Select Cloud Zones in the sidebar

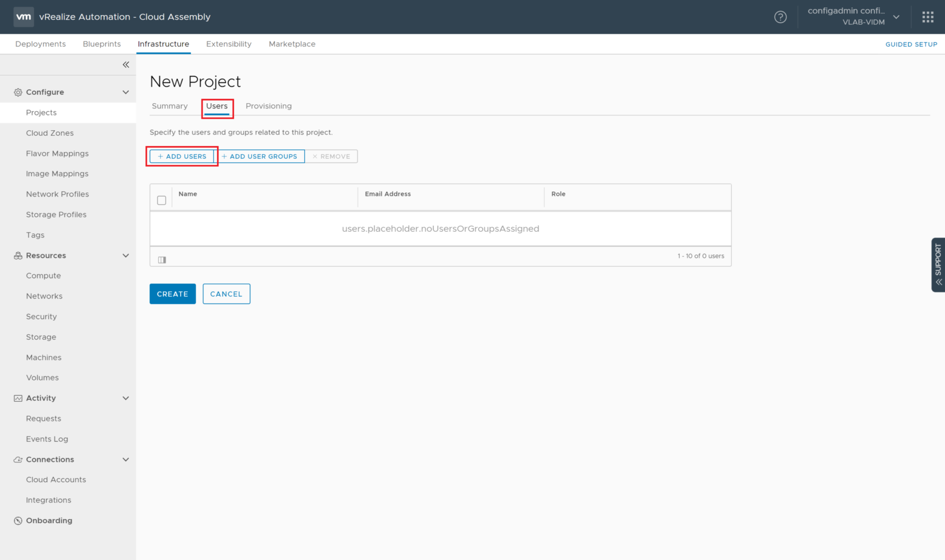tap(50, 133)
